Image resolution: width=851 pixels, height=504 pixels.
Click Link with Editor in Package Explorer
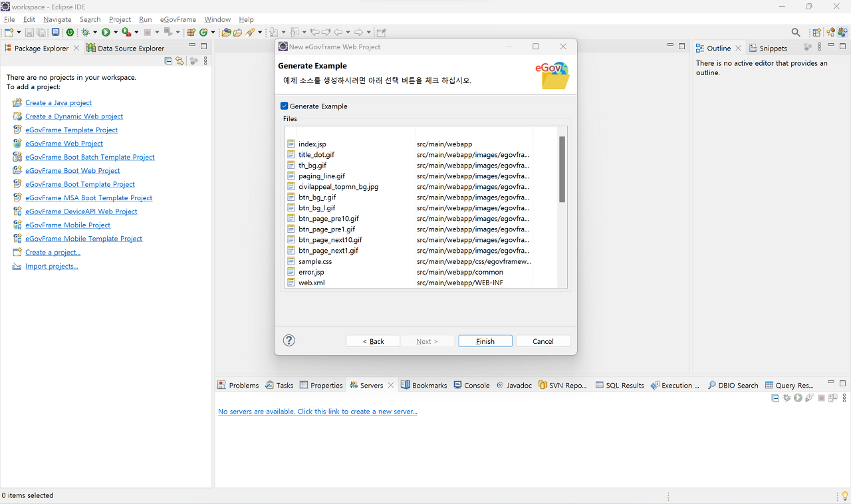[x=180, y=61]
